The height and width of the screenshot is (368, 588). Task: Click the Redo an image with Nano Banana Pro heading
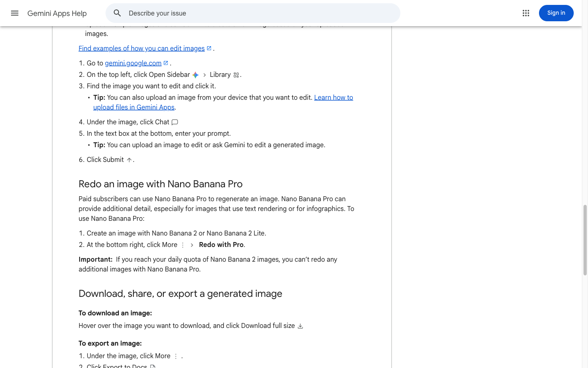coord(160,184)
